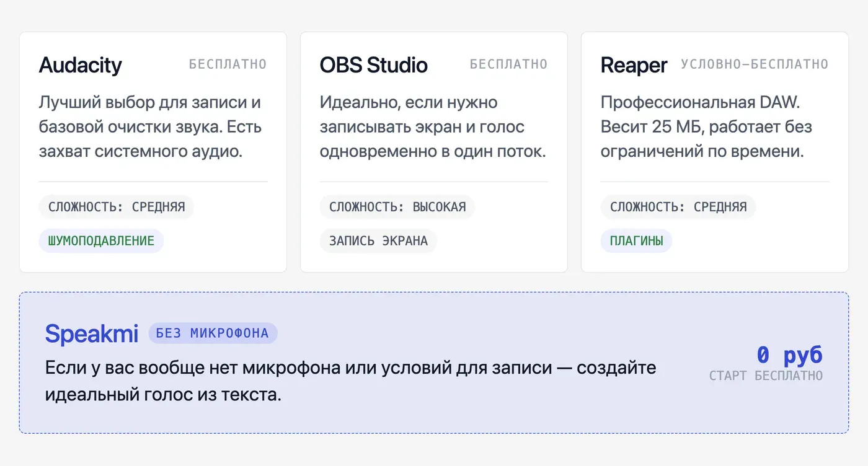
Task: Click the СЛОЖНОСТЬ: СРЕДНЯЯ tag under Reaper
Action: (678, 207)
